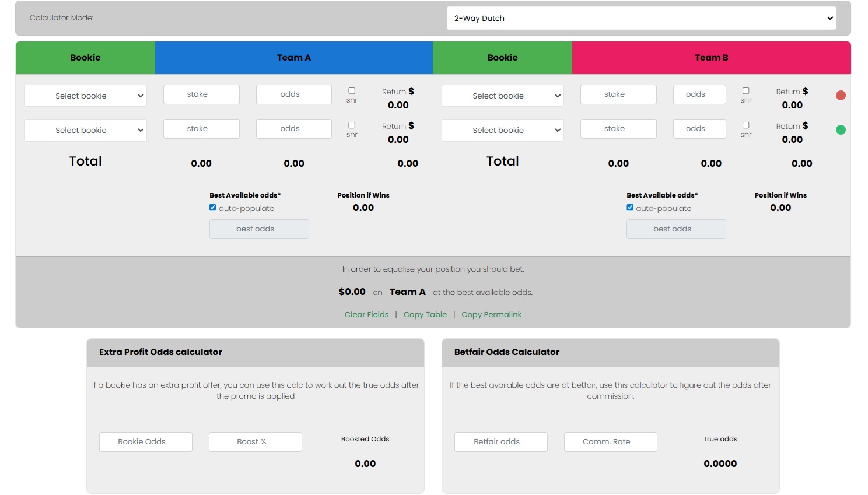Click the green add-row plus icon
The height and width of the screenshot is (495, 868).
click(x=841, y=130)
